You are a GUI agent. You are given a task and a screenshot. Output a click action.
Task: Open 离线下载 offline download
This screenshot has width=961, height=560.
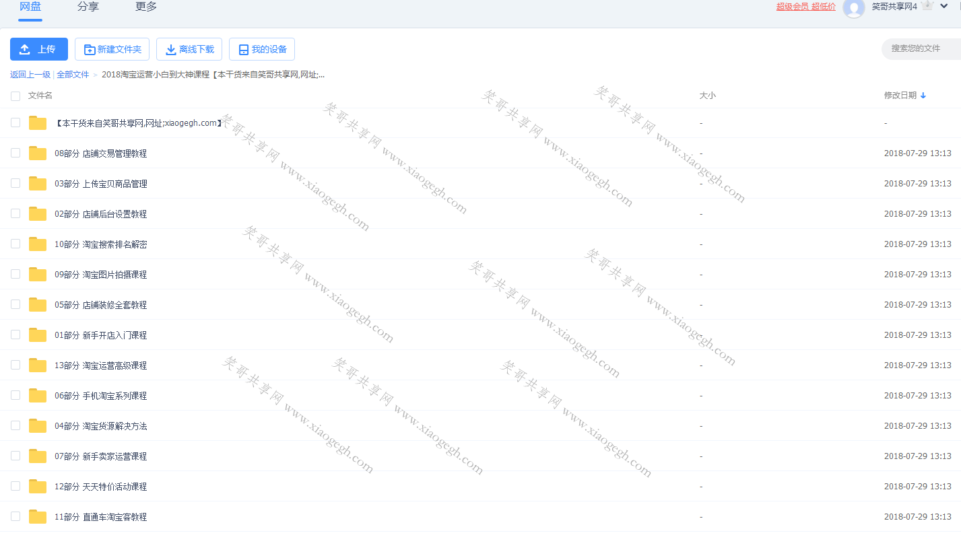tap(189, 49)
